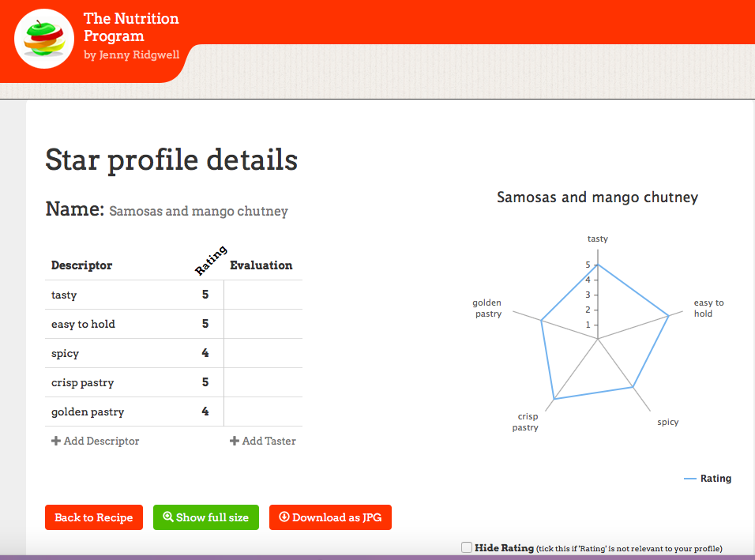Expand Add Taster to add evaluation column
This screenshot has height=560, width=755.
coord(262,441)
